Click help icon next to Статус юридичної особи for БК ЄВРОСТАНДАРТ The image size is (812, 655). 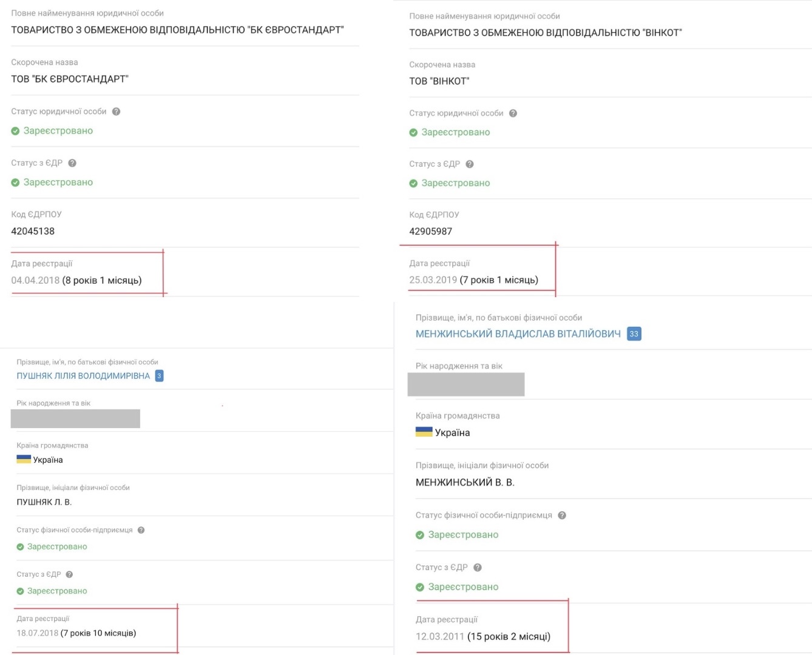(116, 112)
